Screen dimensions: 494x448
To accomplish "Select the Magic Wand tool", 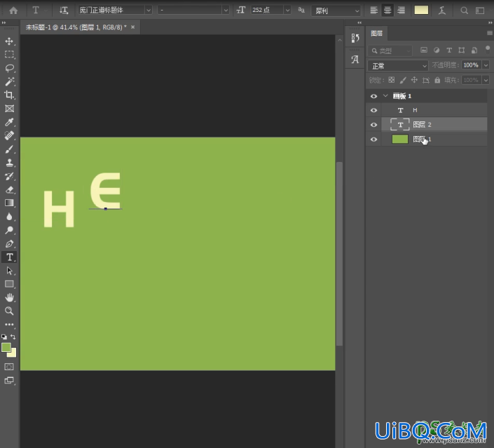I will pyautogui.click(x=9, y=81).
